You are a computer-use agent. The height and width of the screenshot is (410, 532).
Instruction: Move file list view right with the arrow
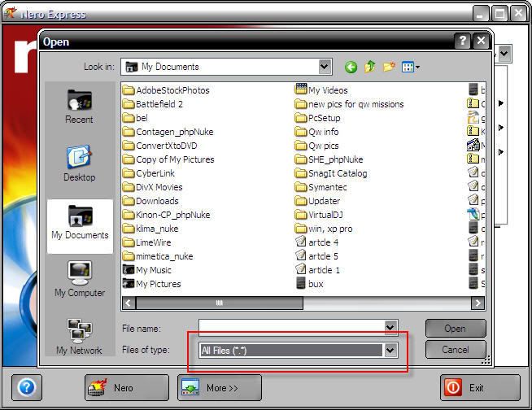(477, 303)
